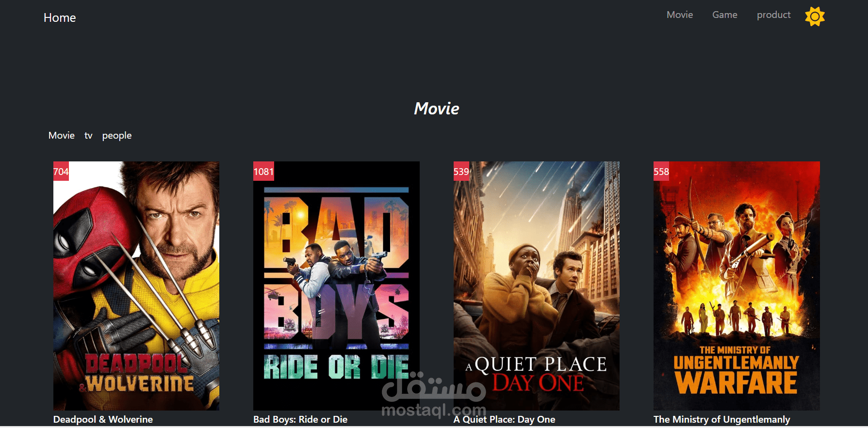Toggle the sun light/dark theme icon
The width and height of the screenshot is (868, 428).
click(815, 16)
